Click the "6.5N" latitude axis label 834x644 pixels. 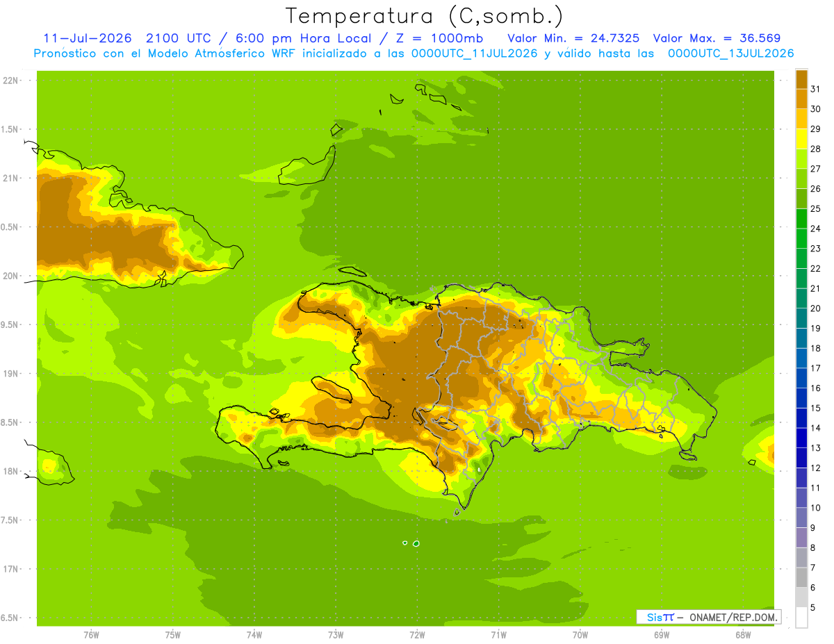[10, 618]
